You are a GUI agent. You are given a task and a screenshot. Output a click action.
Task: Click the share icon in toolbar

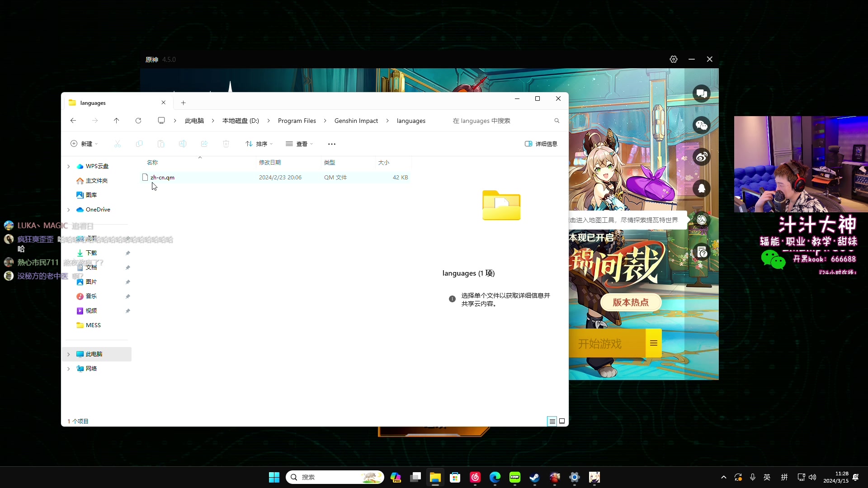pos(204,144)
